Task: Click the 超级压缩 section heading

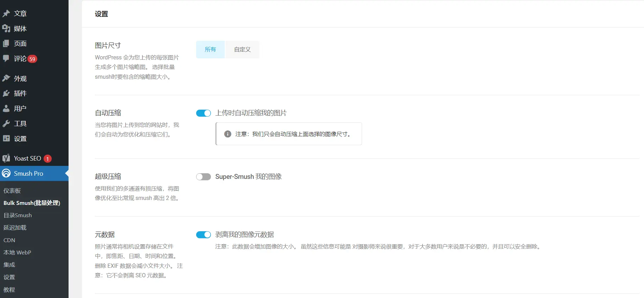Action: 108,176
